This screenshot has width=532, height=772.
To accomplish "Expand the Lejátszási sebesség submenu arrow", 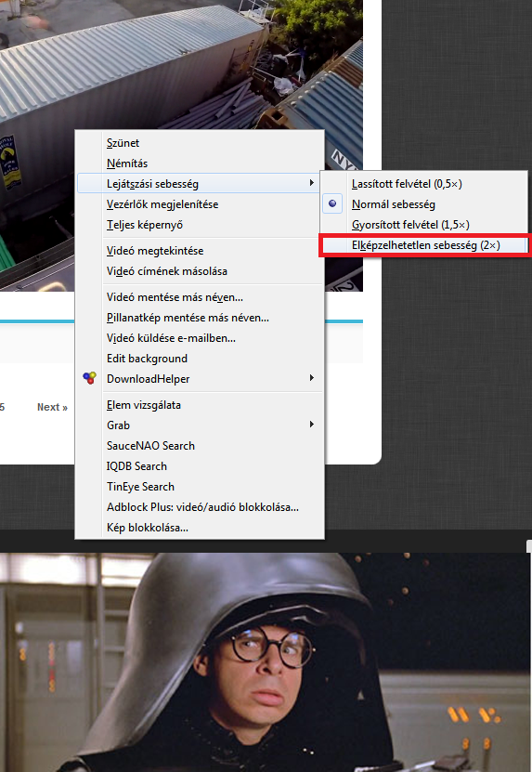I will click(x=312, y=183).
